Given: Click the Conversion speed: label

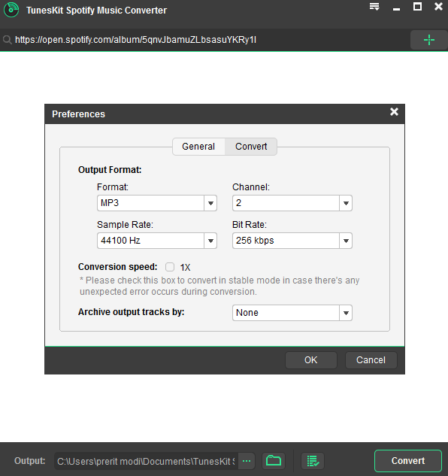Looking at the screenshot, I should 118,267.
